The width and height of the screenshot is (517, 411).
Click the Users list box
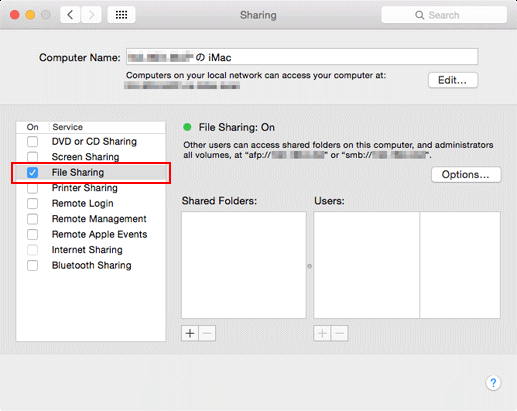point(407,265)
